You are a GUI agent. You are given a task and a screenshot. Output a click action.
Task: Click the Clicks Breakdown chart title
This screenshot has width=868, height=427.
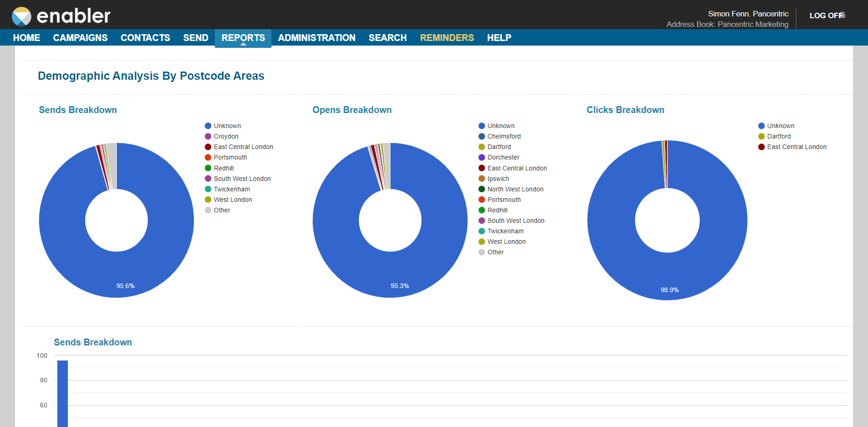[x=625, y=110]
